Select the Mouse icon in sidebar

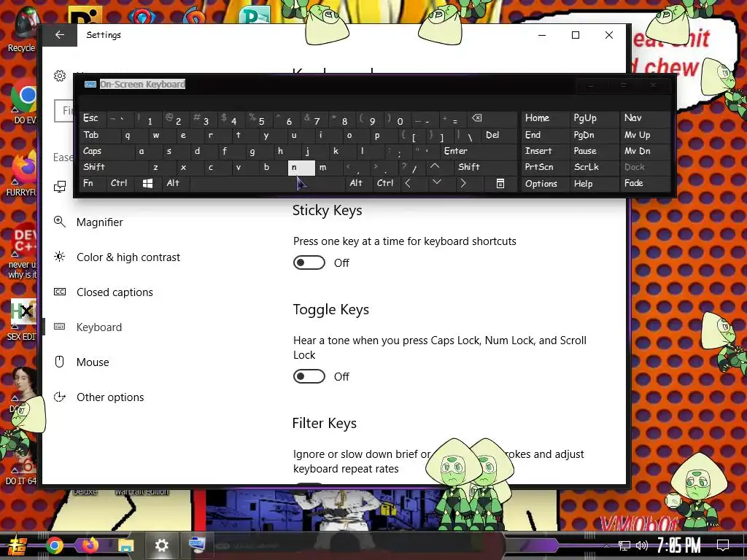60,362
